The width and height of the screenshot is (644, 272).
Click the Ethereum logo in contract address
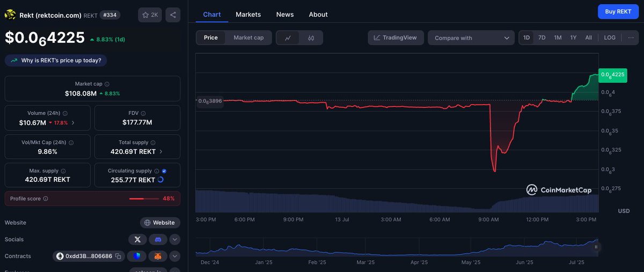60,256
